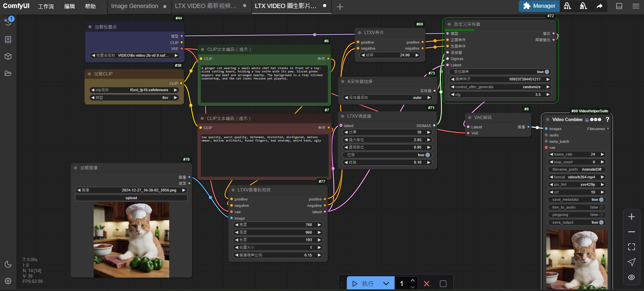This screenshot has width=644, height=291.
Task: Select the LTX VIDEO 圖生影片 tab
Action: 285,6
